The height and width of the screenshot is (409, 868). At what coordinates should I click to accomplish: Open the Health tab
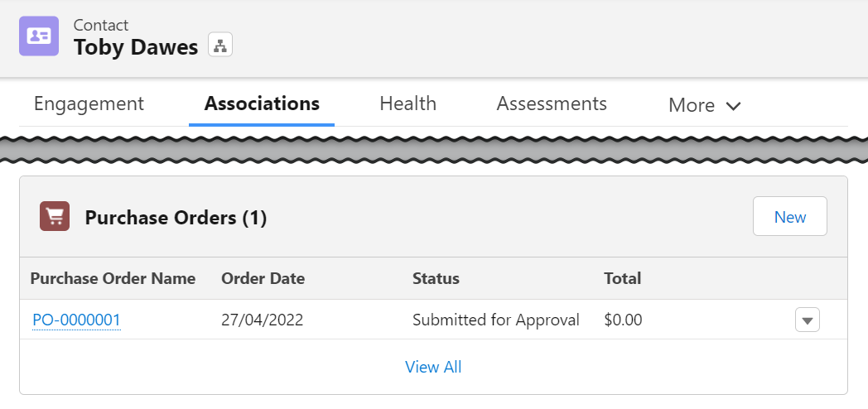[408, 103]
